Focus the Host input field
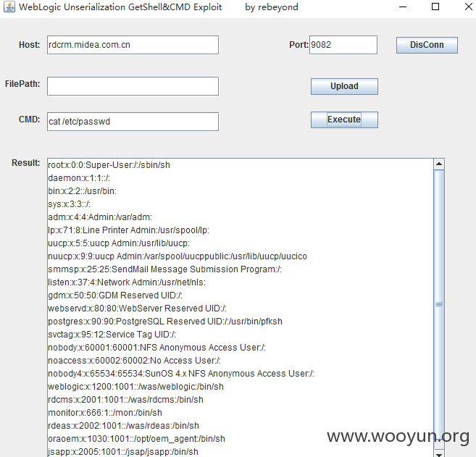 click(133, 45)
